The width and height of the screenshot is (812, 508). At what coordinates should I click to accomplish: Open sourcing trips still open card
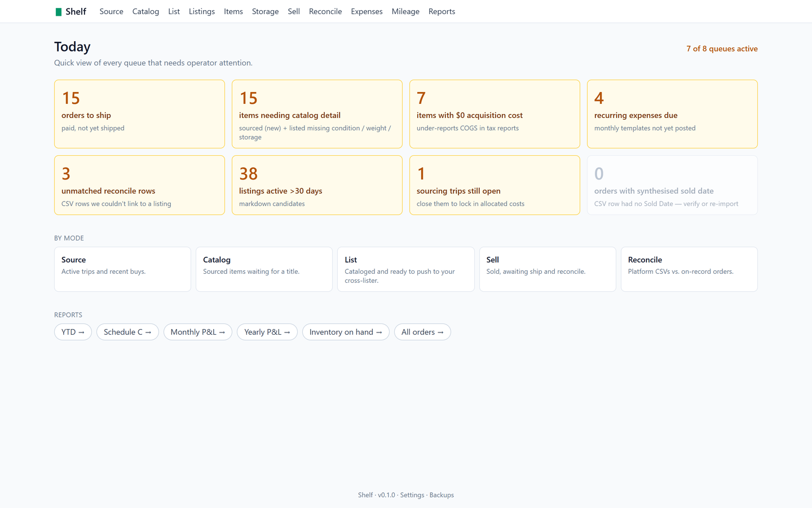(x=495, y=185)
